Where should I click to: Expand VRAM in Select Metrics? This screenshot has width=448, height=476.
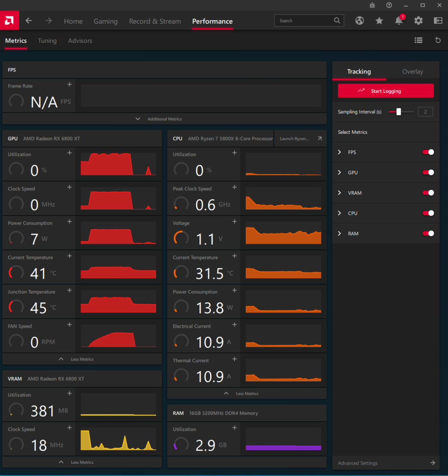coord(340,193)
